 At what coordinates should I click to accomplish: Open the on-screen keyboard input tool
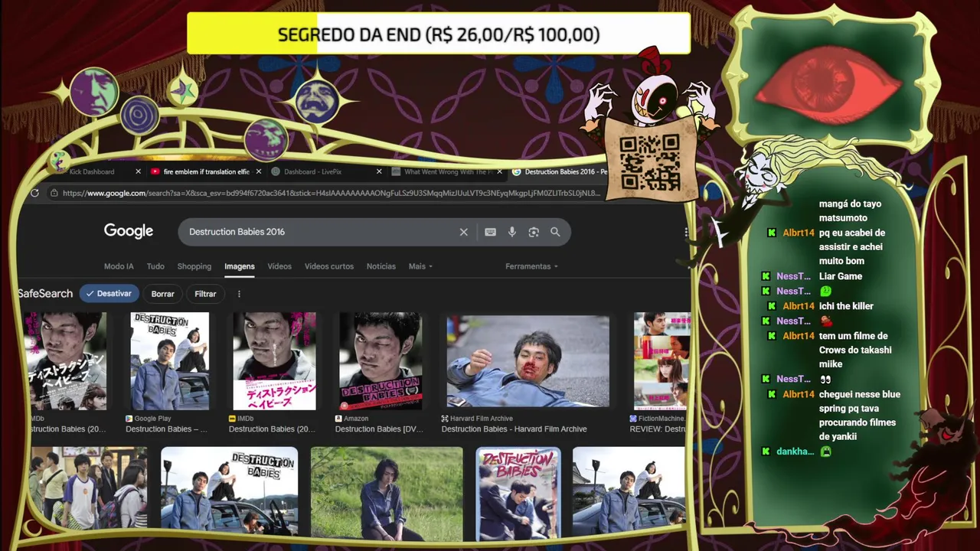(490, 232)
